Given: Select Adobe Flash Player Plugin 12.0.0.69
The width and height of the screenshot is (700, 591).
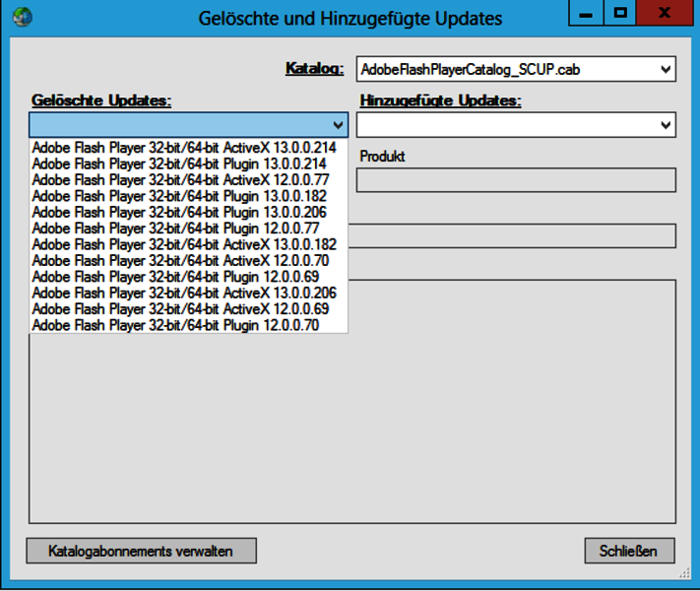Looking at the screenshot, I should [188, 277].
